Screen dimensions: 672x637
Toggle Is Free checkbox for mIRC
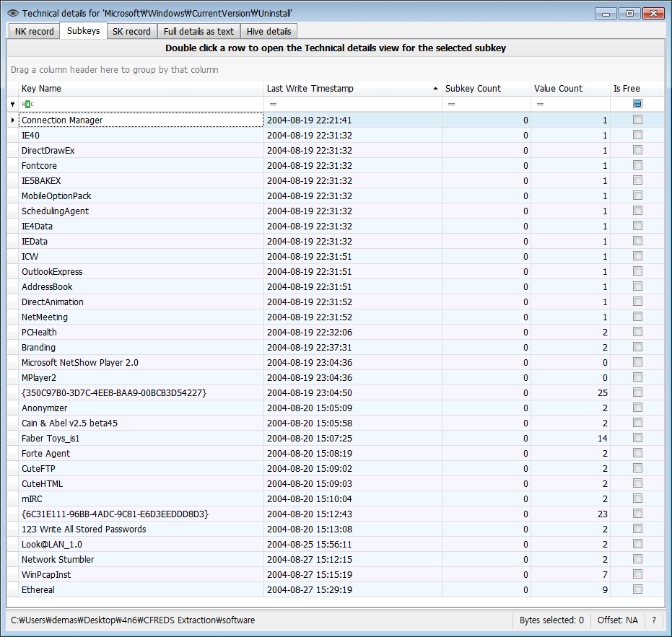(x=638, y=498)
